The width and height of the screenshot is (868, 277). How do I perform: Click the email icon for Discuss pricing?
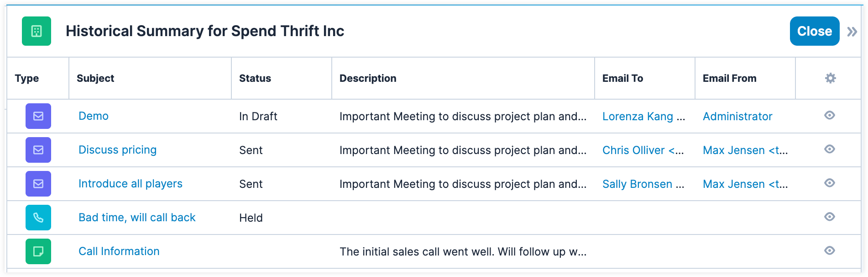click(38, 150)
